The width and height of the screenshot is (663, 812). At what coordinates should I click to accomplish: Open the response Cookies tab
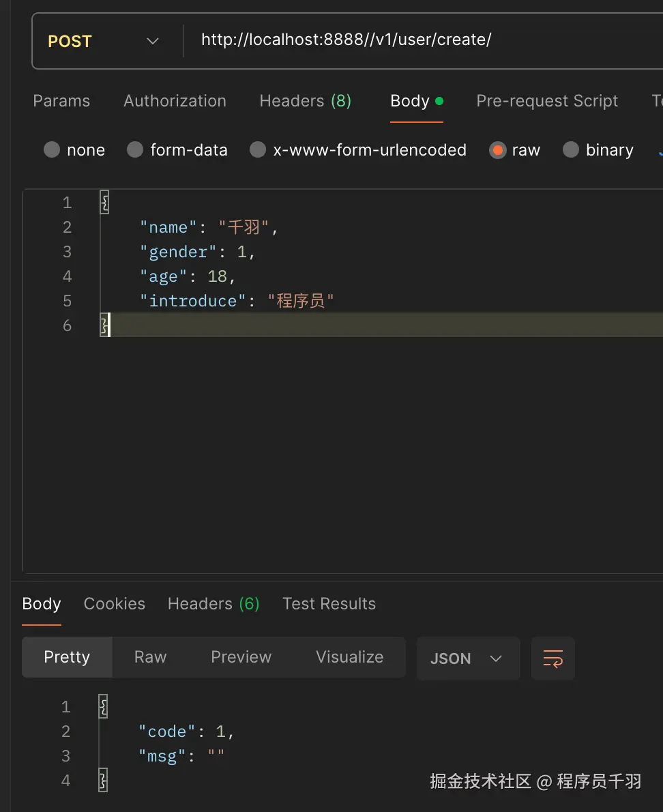114,604
